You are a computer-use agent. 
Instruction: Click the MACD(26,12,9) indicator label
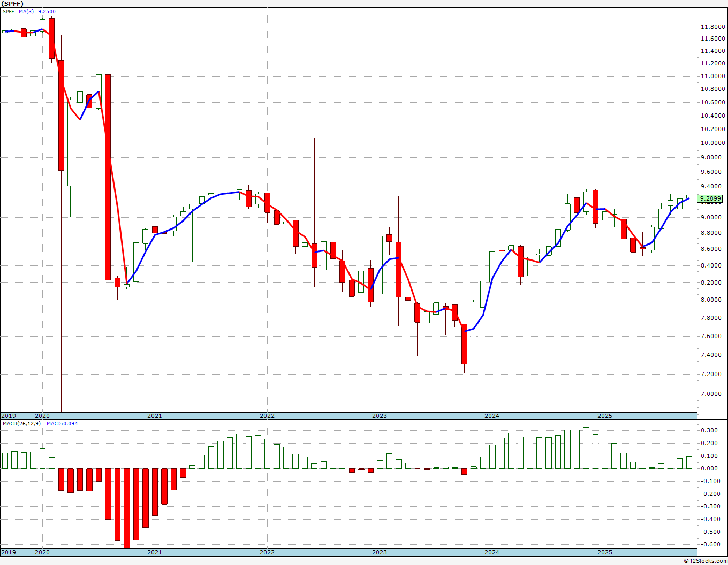22,424
